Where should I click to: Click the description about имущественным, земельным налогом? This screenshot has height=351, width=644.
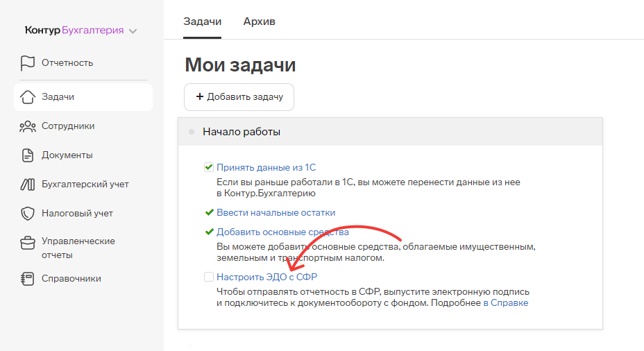376,252
